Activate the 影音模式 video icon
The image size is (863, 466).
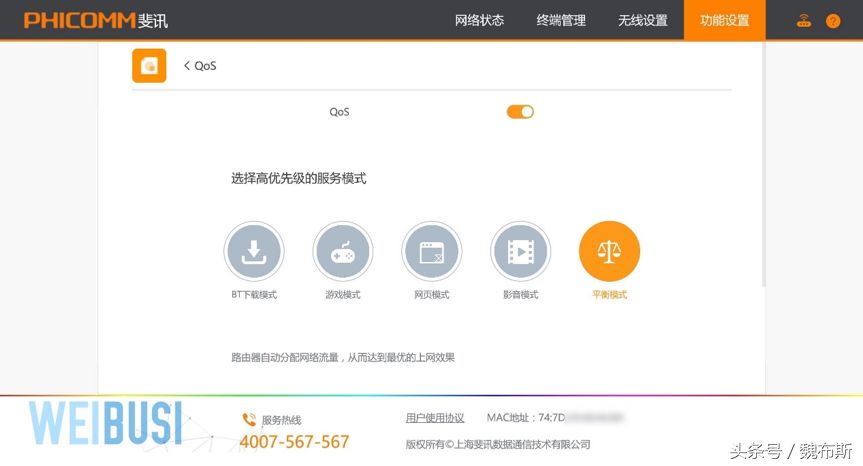coord(520,251)
